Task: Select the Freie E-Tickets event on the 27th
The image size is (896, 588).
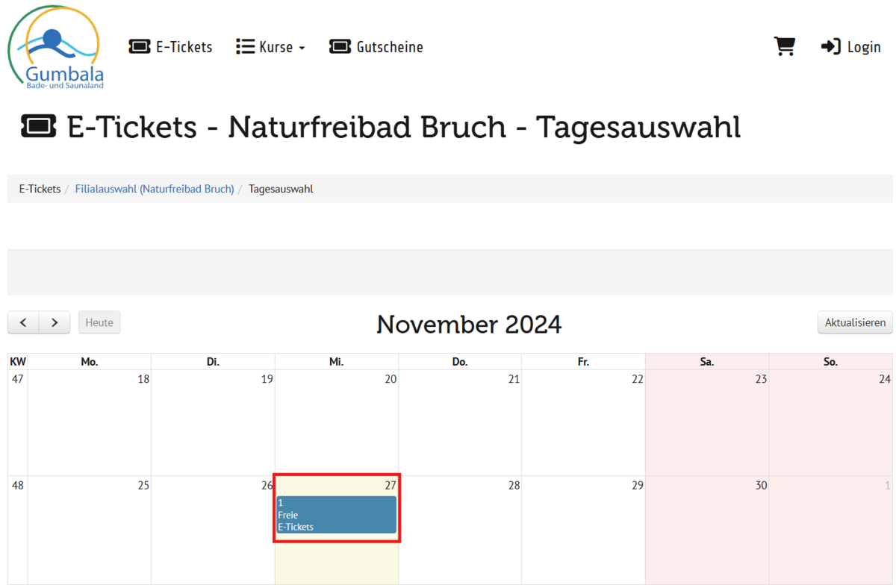Action: (x=336, y=515)
